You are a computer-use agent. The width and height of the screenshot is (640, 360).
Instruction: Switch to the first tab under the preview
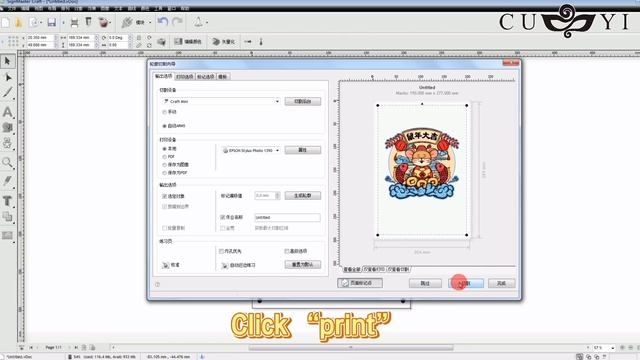[x=351, y=269]
